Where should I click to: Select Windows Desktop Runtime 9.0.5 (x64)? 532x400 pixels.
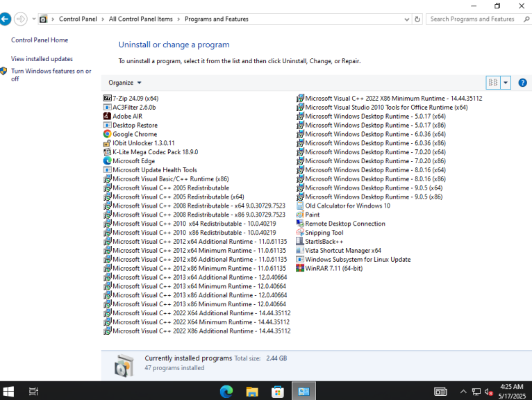(369, 187)
